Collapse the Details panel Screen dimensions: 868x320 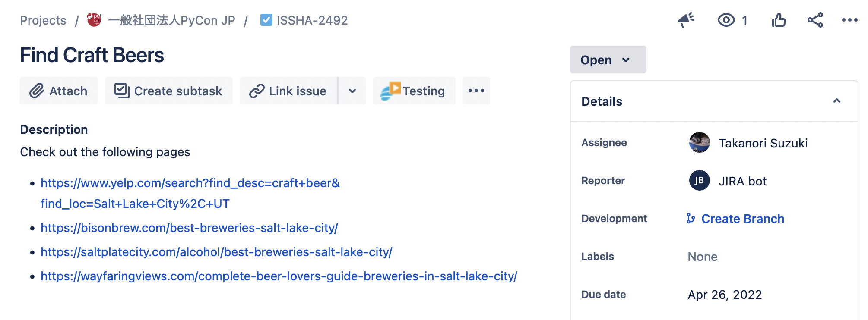point(836,101)
